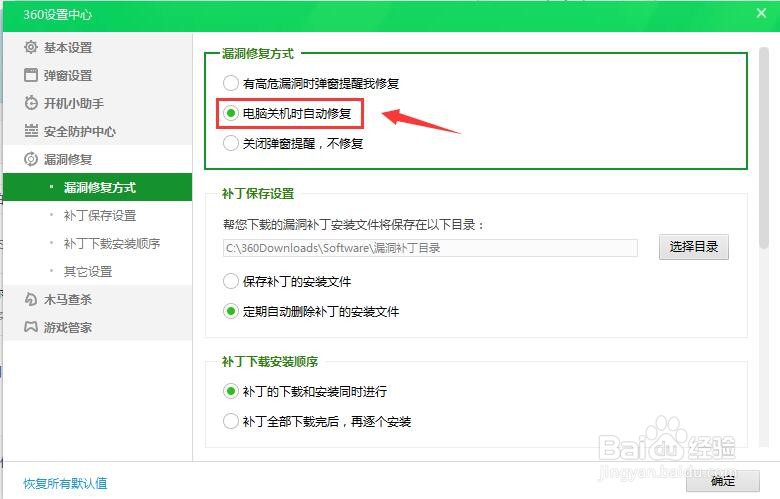Screen dimensions: 780x499
Task: Click the 确定 button
Action: tap(722, 481)
